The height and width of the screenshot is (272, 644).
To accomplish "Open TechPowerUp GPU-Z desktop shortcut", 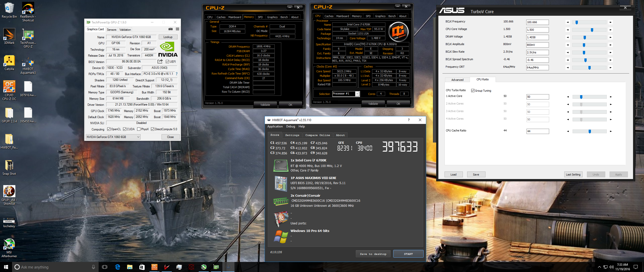I will point(28,38).
